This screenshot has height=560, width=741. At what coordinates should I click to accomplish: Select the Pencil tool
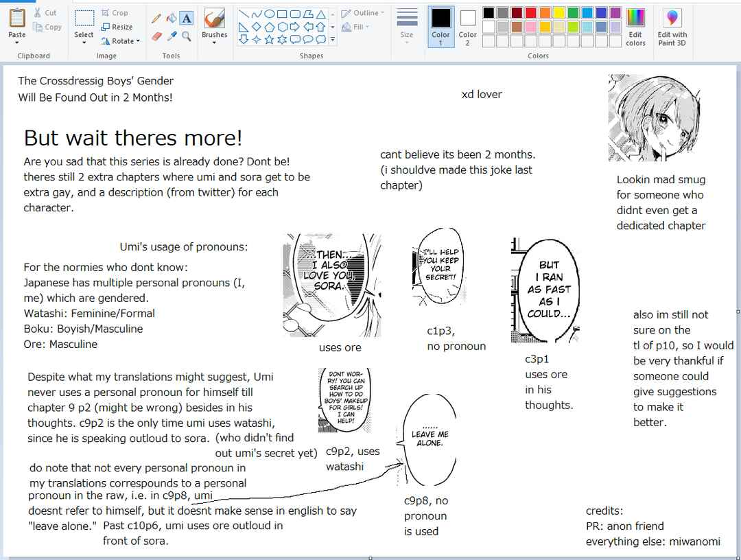[156, 19]
